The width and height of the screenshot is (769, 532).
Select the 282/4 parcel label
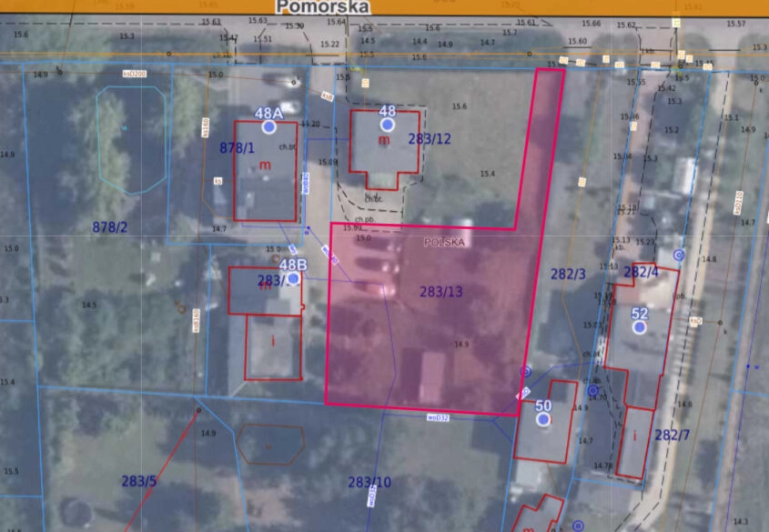pos(641,272)
